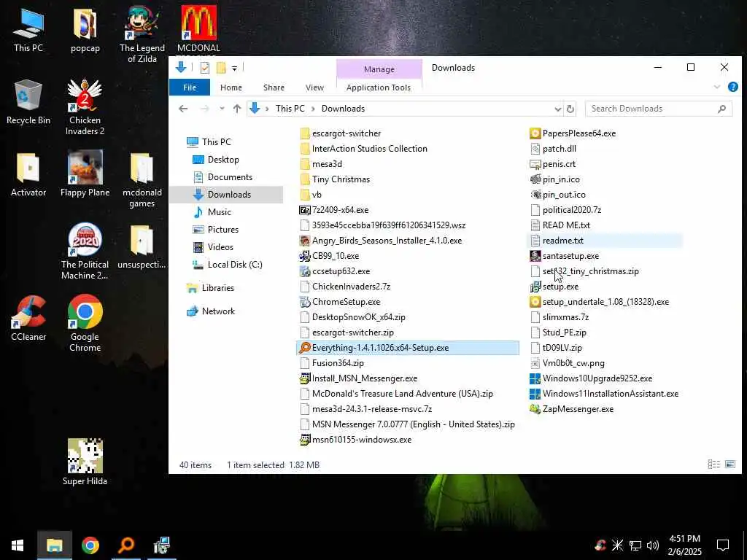
Task: Expand the ribbon with the chevron
Action: tap(717, 87)
